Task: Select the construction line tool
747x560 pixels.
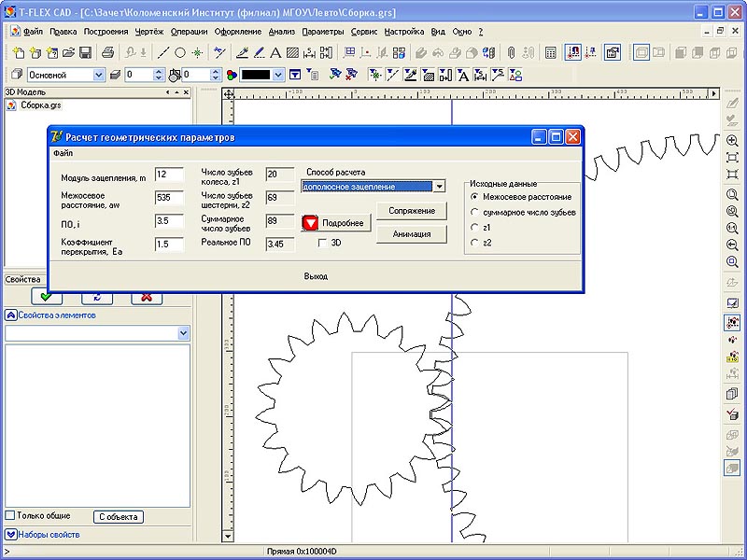Action: (162, 52)
